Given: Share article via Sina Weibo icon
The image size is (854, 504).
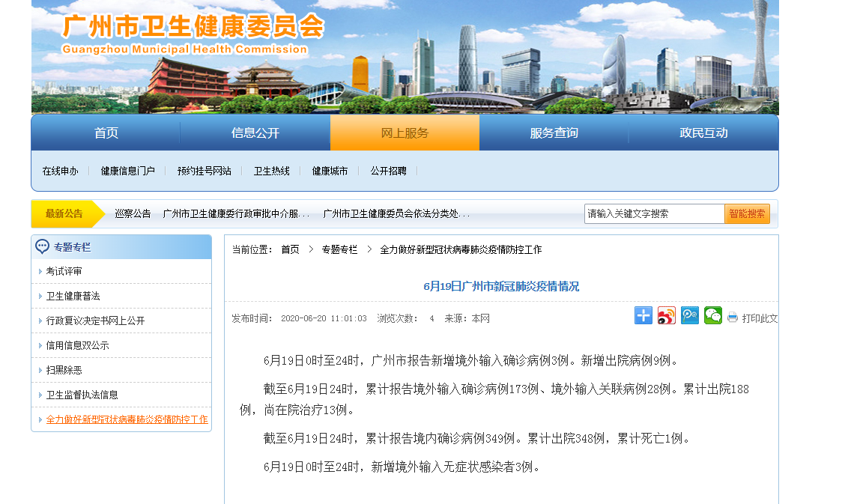Looking at the screenshot, I should 667,315.
